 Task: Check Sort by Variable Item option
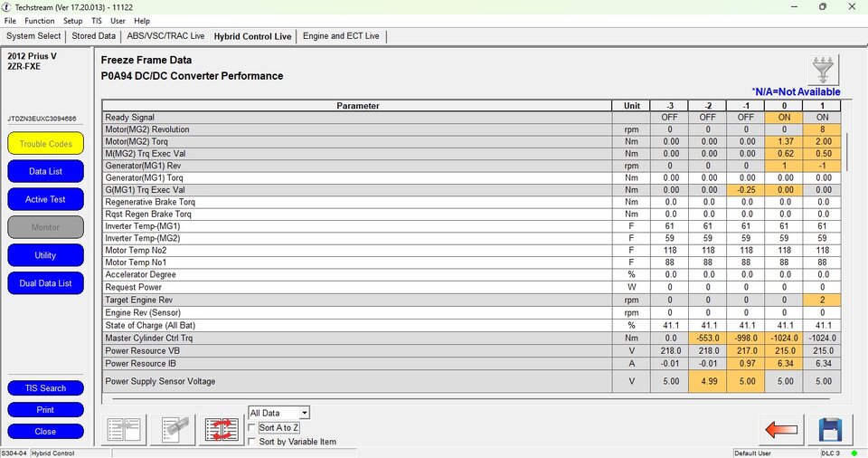(x=253, y=442)
